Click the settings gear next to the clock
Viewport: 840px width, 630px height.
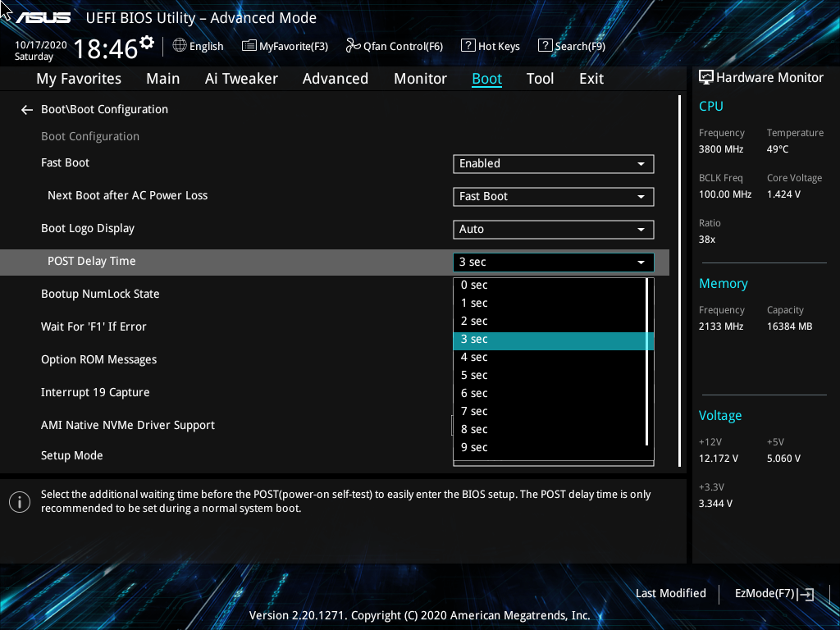146,42
